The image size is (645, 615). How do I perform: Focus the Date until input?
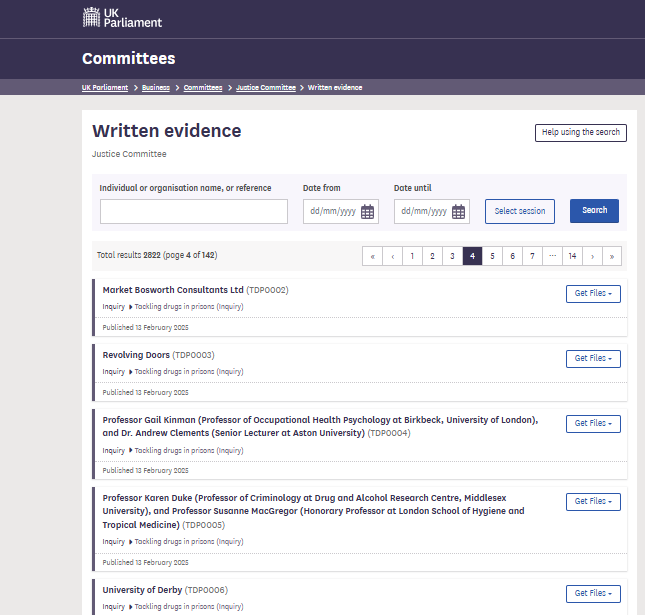pyautogui.click(x=432, y=211)
